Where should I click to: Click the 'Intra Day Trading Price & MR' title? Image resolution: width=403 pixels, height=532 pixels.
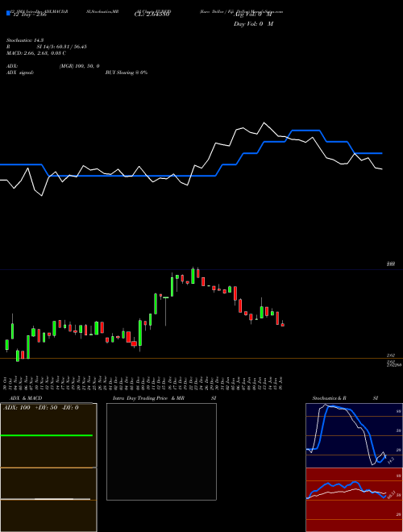pos(148,398)
